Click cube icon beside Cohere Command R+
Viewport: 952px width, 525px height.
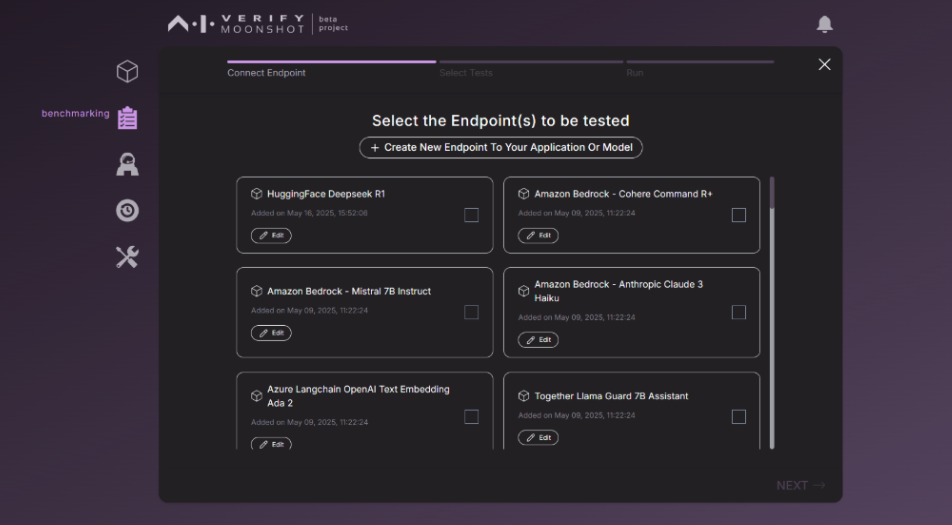coord(523,194)
